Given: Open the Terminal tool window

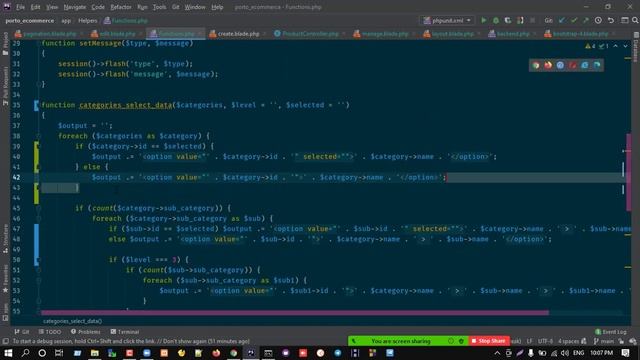Looking at the screenshot, I should pos(125,332).
